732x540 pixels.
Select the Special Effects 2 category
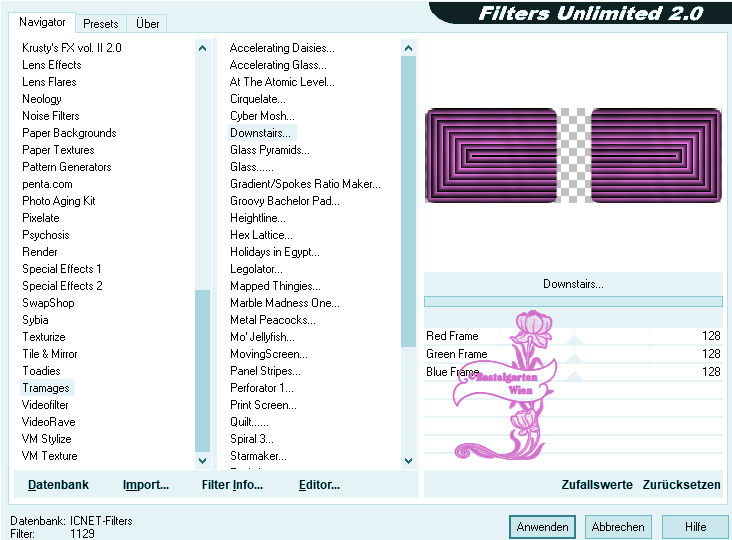[x=63, y=286]
